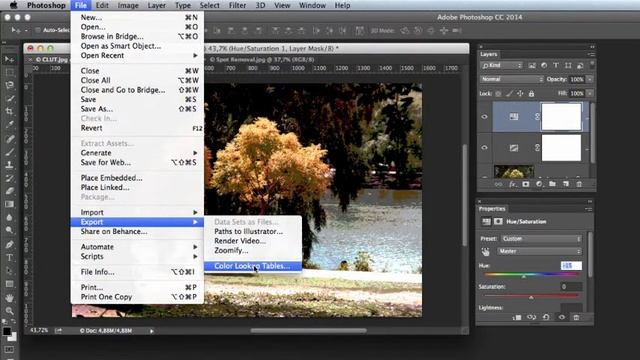Select the Dodge tool
Screen dimensions: 640x360
(9, 230)
